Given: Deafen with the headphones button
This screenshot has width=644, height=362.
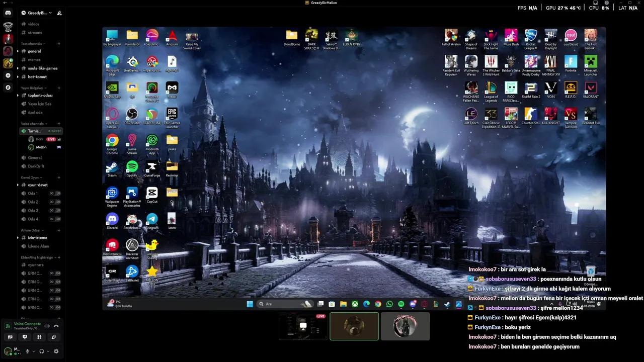Looking at the screenshot, I should [42, 351].
